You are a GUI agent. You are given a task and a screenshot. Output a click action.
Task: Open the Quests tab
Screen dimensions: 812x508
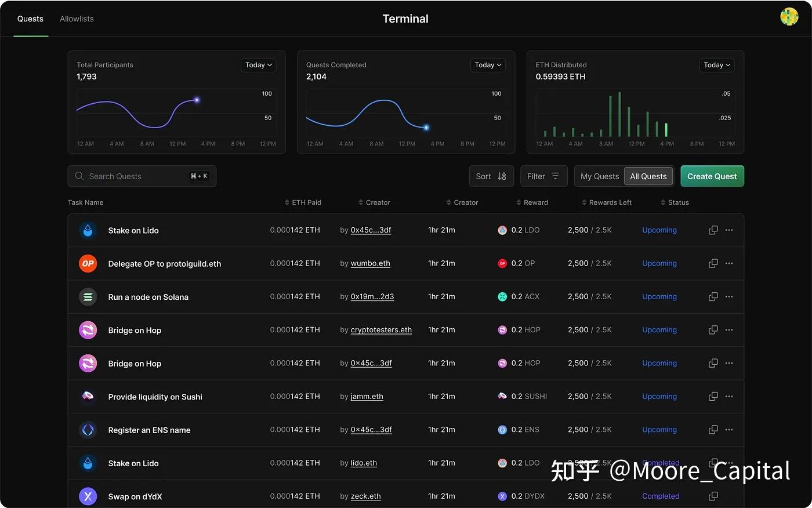click(x=30, y=19)
